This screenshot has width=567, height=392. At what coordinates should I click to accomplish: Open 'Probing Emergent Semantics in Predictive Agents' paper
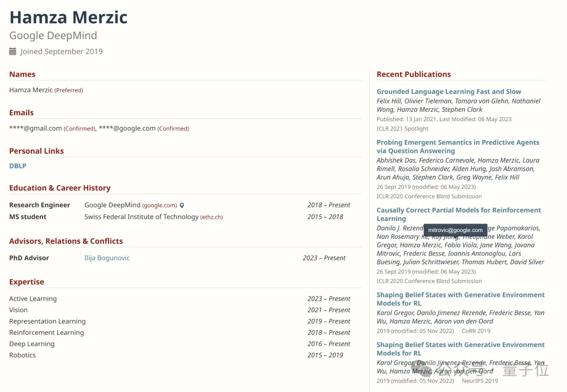458,146
